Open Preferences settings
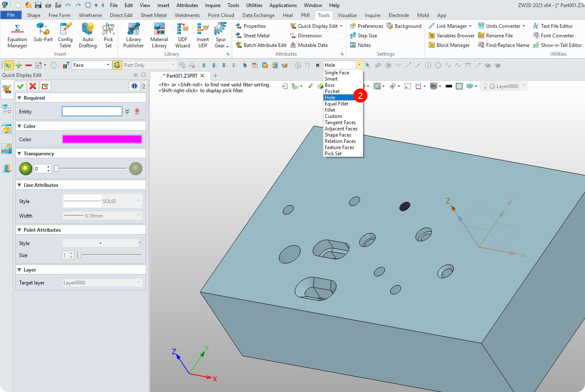585x392 pixels. click(366, 26)
